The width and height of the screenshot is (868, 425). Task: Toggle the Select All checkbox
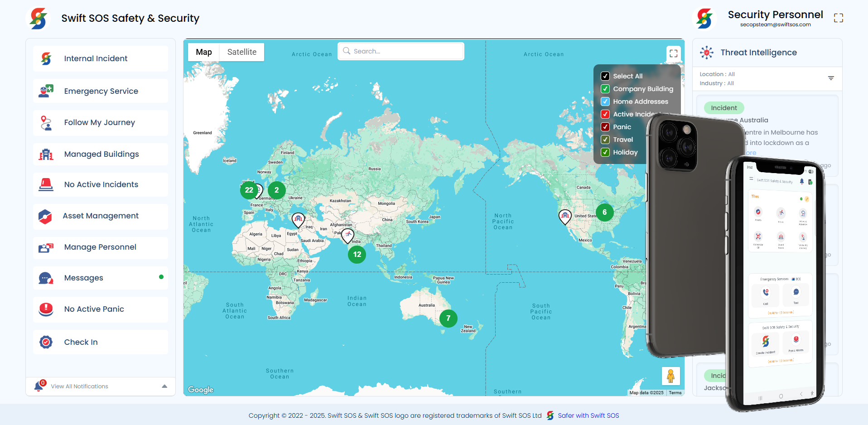(605, 76)
